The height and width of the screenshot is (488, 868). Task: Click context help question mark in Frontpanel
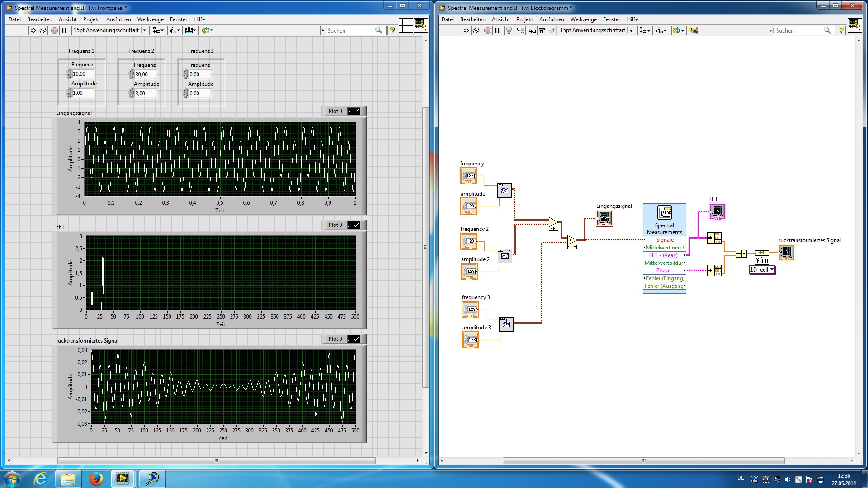[392, 30]
